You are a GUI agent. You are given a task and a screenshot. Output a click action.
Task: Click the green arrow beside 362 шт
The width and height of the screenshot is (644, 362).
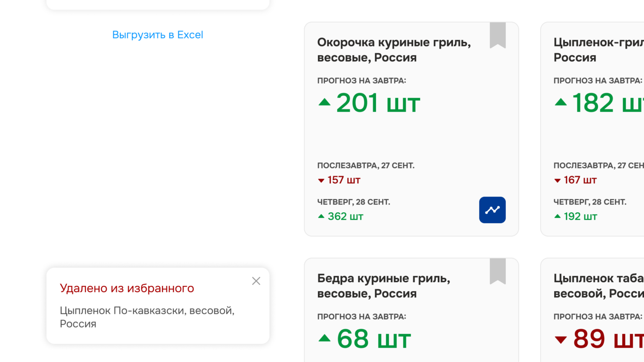(x=321, y=216)
